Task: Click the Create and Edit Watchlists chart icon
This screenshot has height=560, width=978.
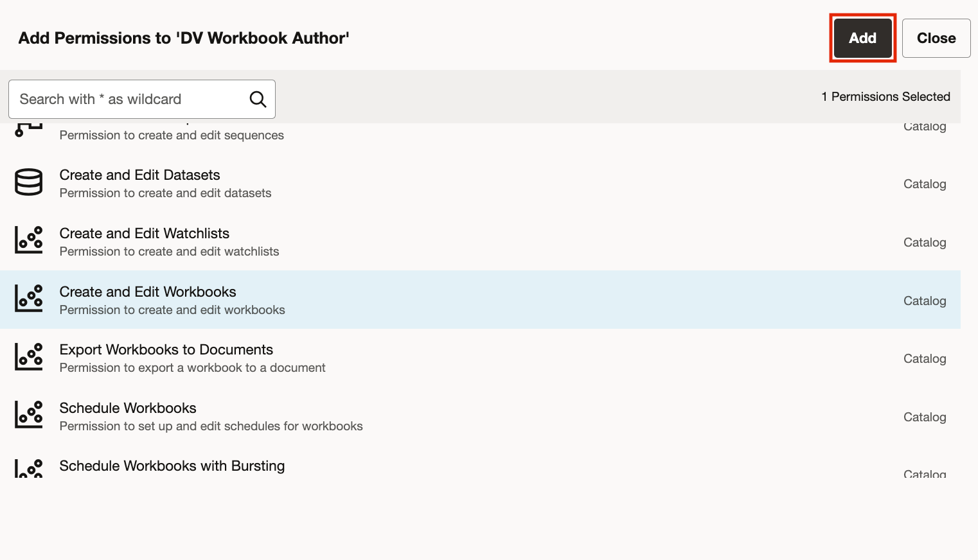Action: click(x=29, y=240)
